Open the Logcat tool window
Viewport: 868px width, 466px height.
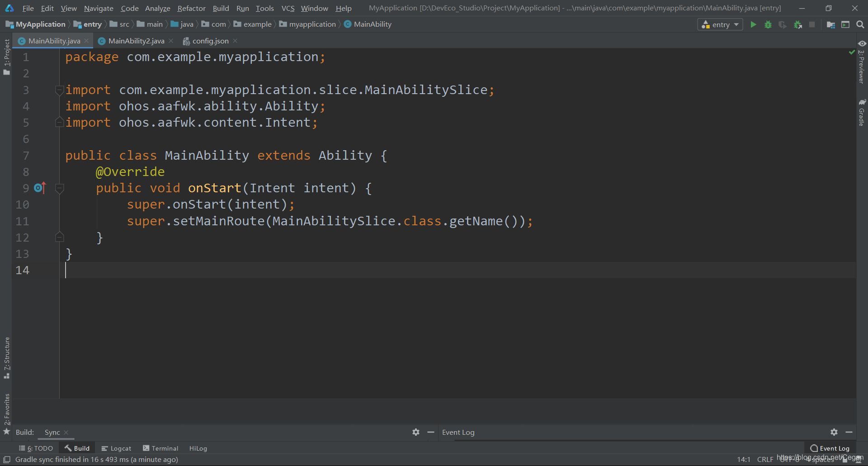coord(116,448)
